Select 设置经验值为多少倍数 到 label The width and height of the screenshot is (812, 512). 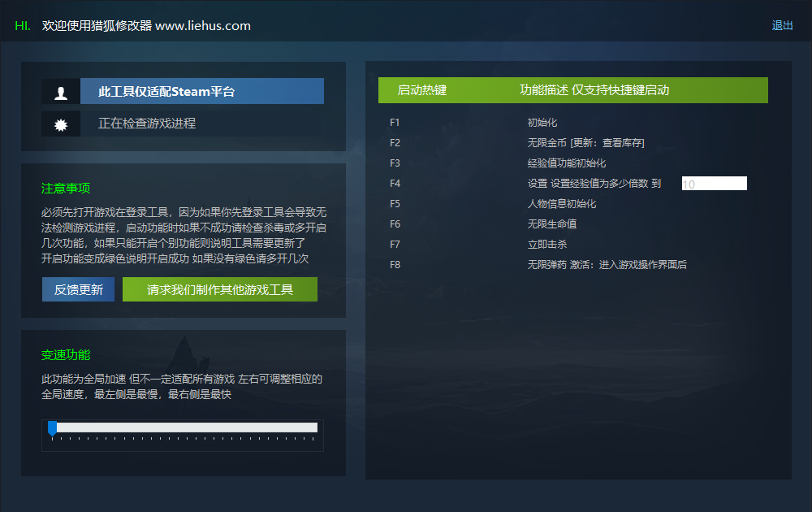[x=594, y=184]
